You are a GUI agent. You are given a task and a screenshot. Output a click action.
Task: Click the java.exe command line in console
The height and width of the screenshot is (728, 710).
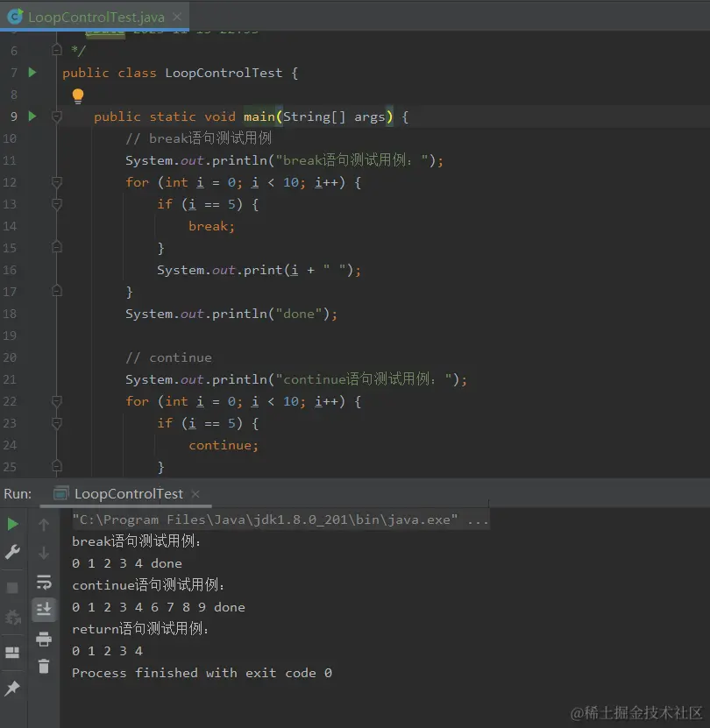coord(280,519)
